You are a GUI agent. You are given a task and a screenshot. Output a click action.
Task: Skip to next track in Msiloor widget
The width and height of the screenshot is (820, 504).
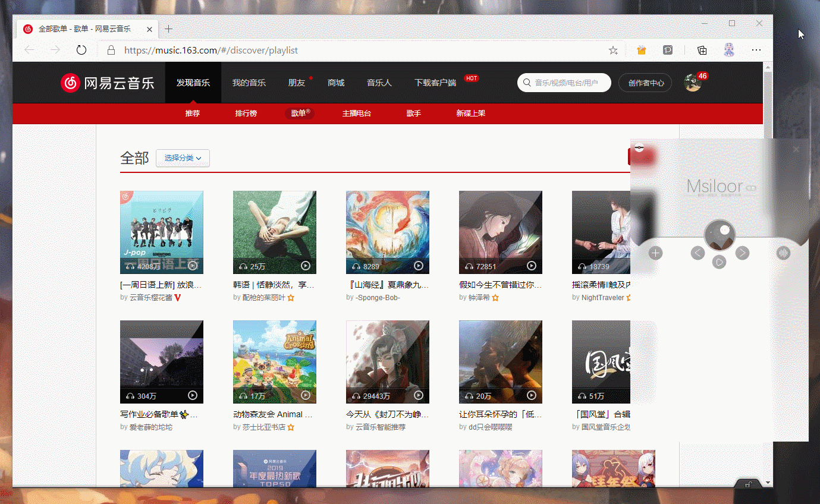pos(742,253)
